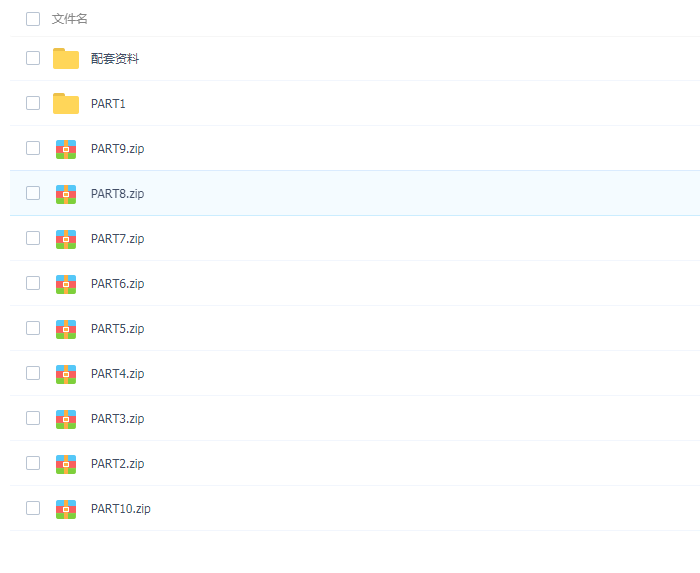Tick the PART5.zip checkbox
This screenshot has height=573, width=700.
(x=33, y=328)
